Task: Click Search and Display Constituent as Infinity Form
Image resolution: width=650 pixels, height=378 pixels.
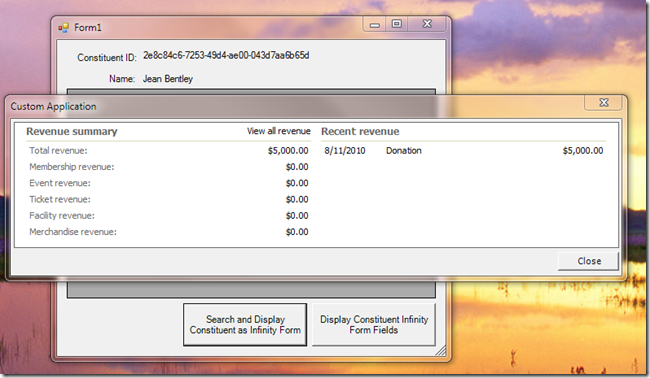Action: pos(245,325)
